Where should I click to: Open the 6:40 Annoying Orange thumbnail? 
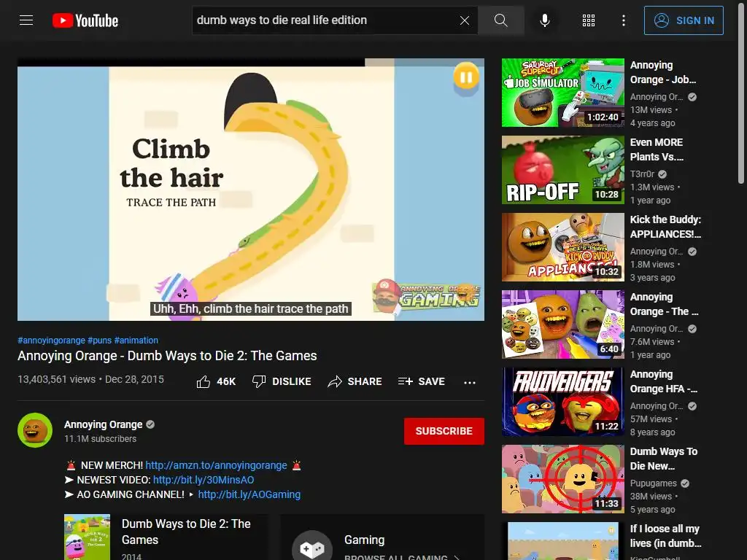563,324
